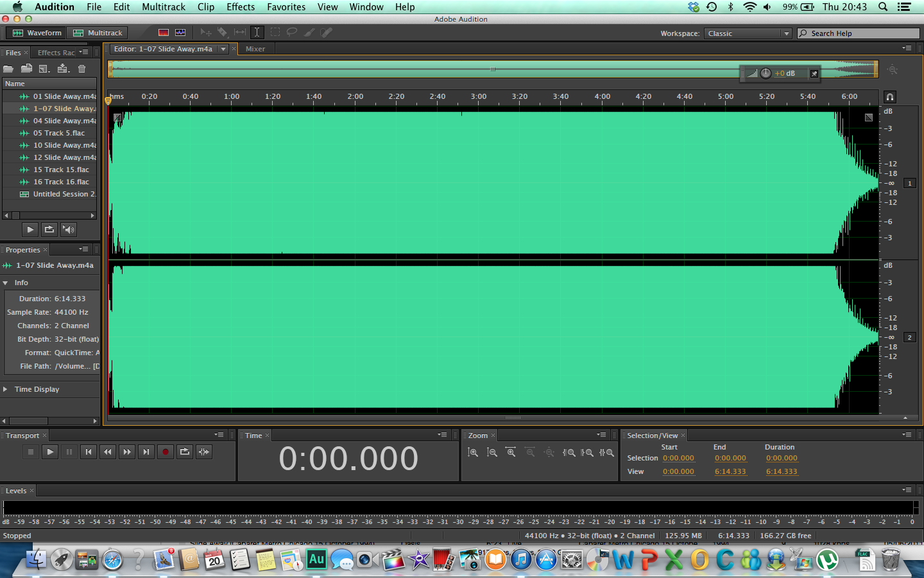
Task: Open file icon in Files panel
Action: tap(8, 69)
